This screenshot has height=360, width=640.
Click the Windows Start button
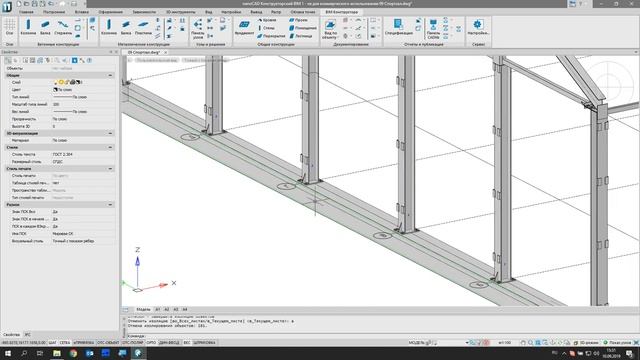pos(8,353)
